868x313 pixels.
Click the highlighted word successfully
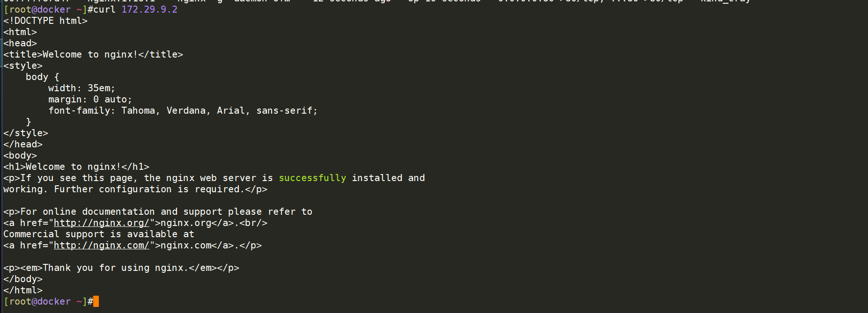coord(312,178)
